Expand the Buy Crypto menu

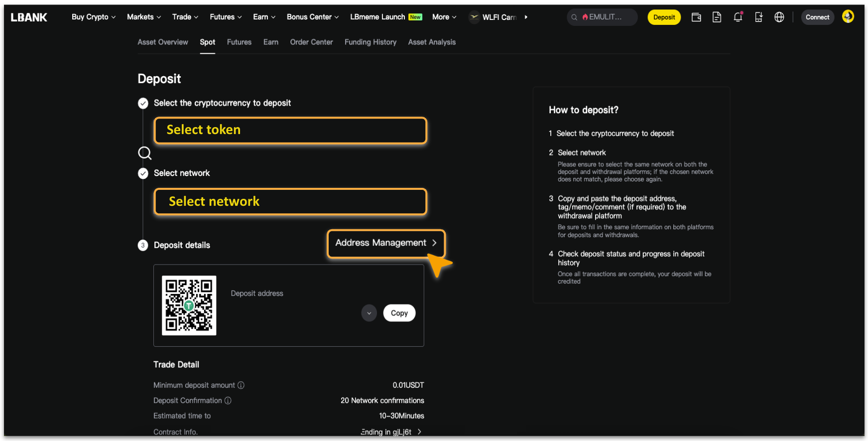pyautogui.click(x=94, y=17)
